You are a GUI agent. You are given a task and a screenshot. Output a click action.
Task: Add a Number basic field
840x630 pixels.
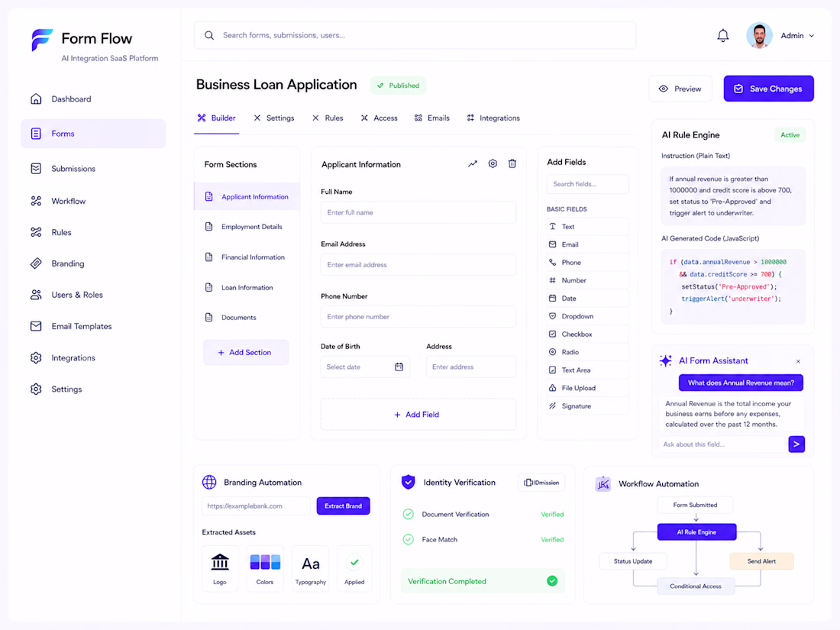click(588, 280)
